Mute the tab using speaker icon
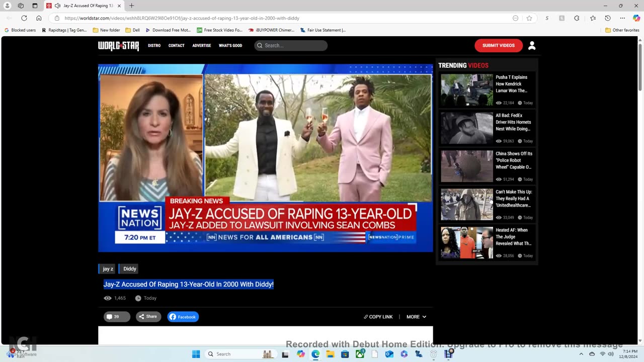The image size is (644, 362). (x=57, y=6)
